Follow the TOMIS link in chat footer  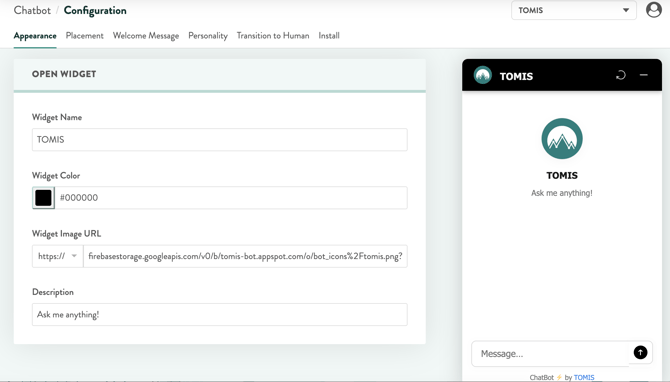(x=584, y=377)
